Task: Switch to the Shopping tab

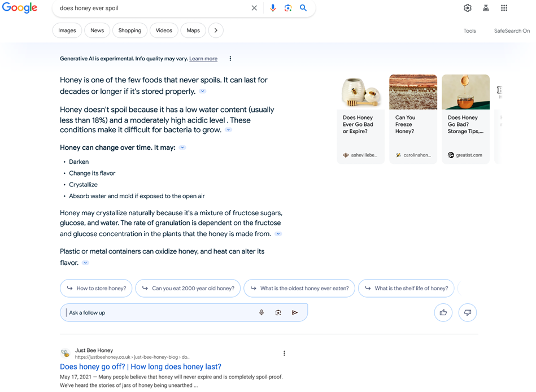Action: click(x=129, y=30)
